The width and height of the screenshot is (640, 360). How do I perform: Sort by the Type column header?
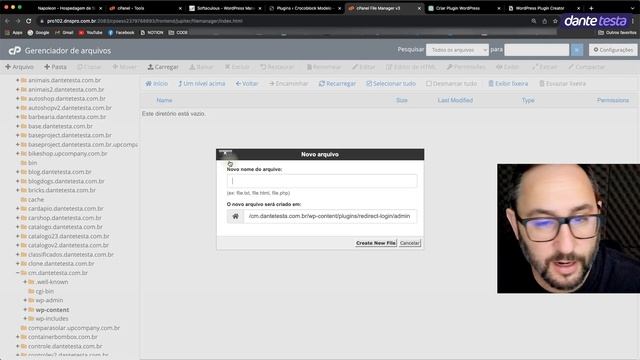point(528,100)
